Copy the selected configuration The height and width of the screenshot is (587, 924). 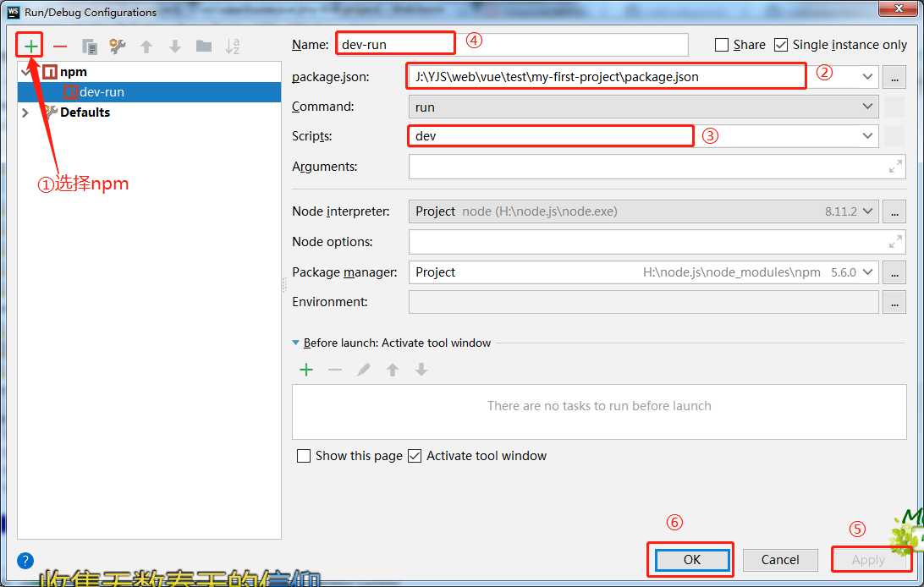click(89, 46)
